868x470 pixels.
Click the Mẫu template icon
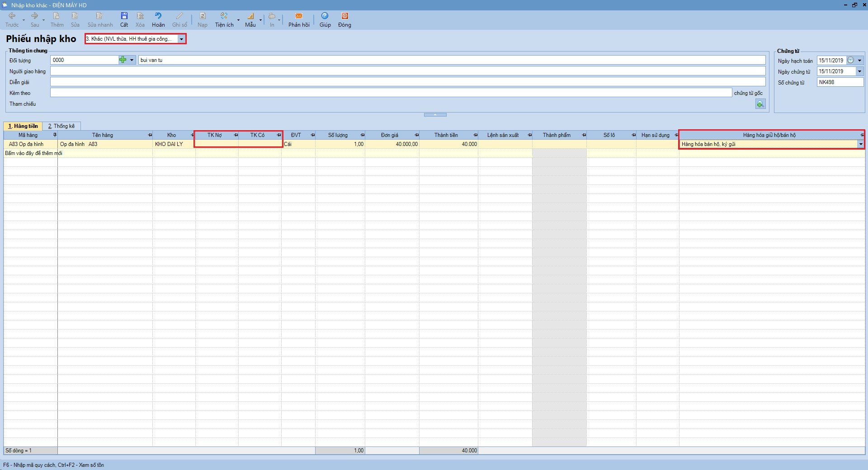point(250,16)
